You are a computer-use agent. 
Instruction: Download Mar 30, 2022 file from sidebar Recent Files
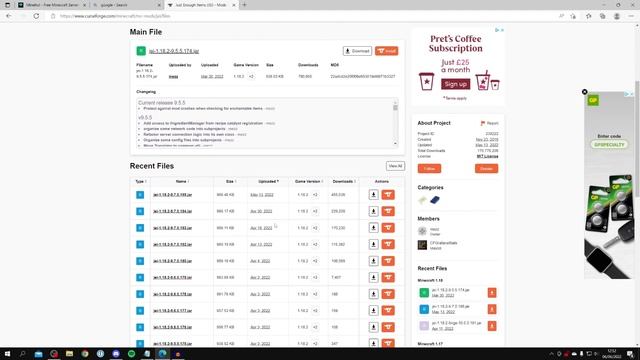click(x=492, y=293)
